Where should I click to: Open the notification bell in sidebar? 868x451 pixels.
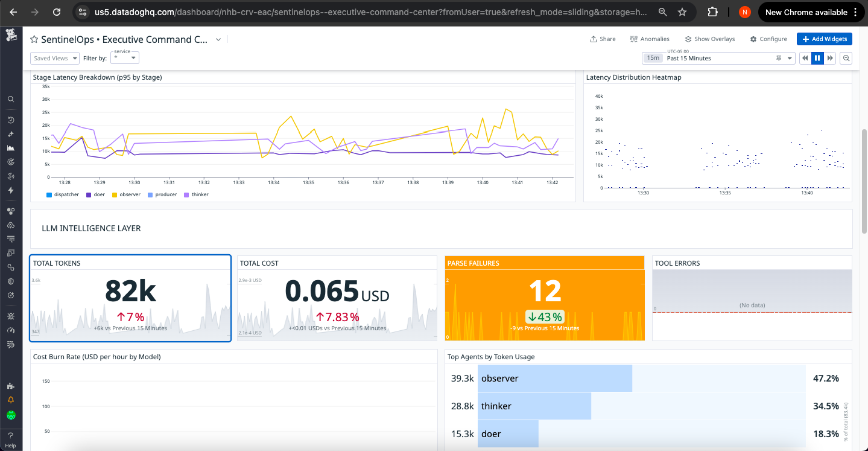click(x=11, y=400)
